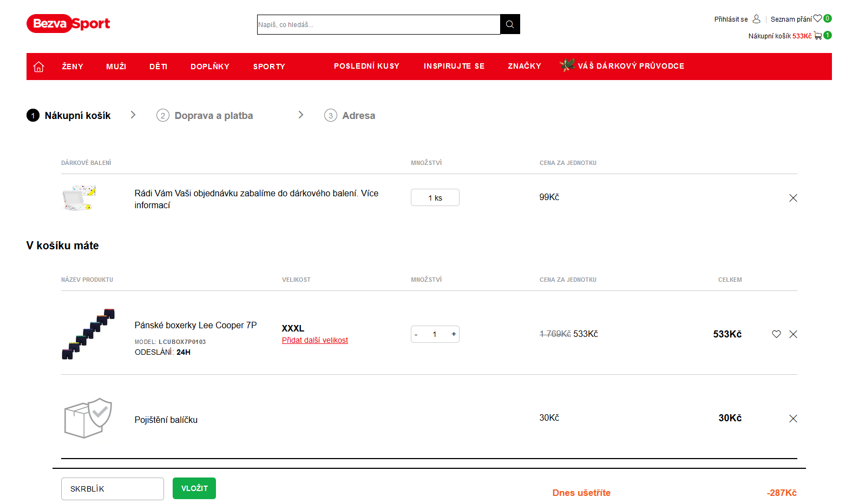Open the DOPLŇKY menu
Viewport: 859px width, 504px height.
(x=210, y=67)
